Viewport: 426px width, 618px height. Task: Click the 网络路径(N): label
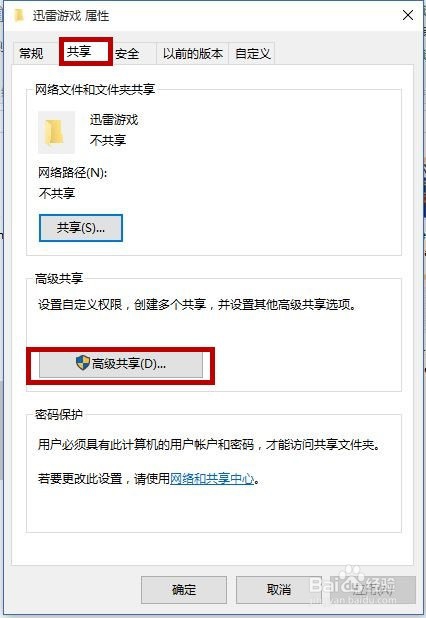73,173
